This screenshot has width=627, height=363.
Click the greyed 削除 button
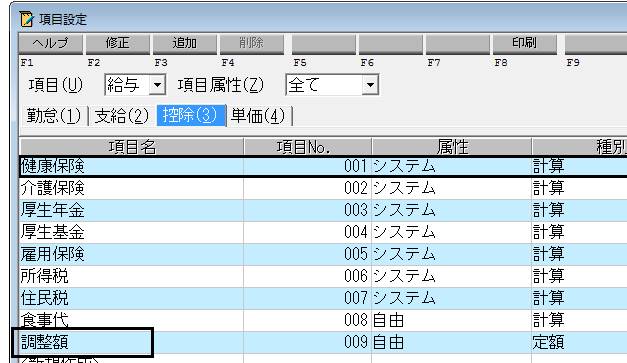[252, 44]
